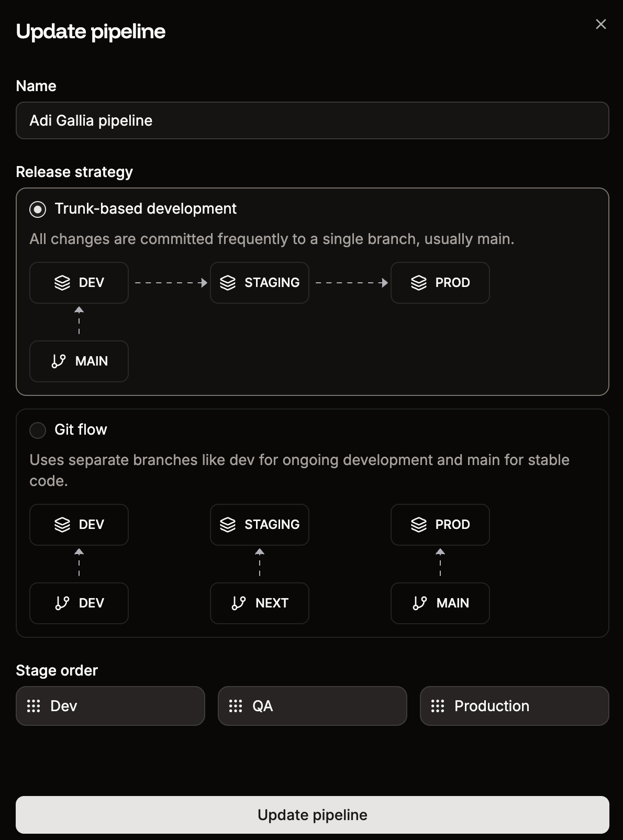Select Git flow radio button
This screenshot has width=623, height=840.
point(38,430)
